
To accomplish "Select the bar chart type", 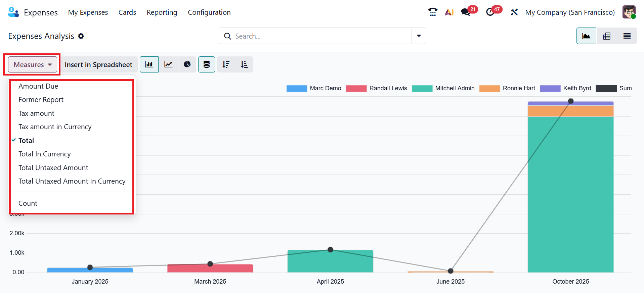I will pos(149,64).
